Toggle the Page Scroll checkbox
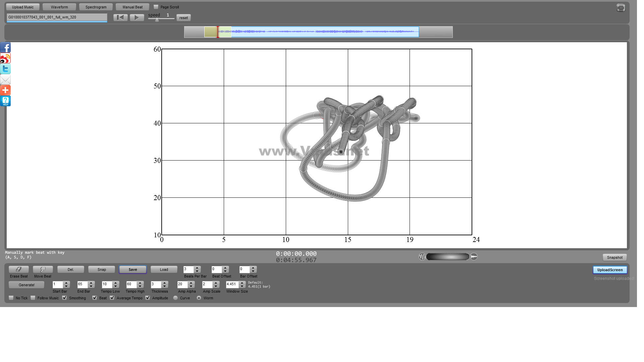The image size is (644, 362). [155, 7]
